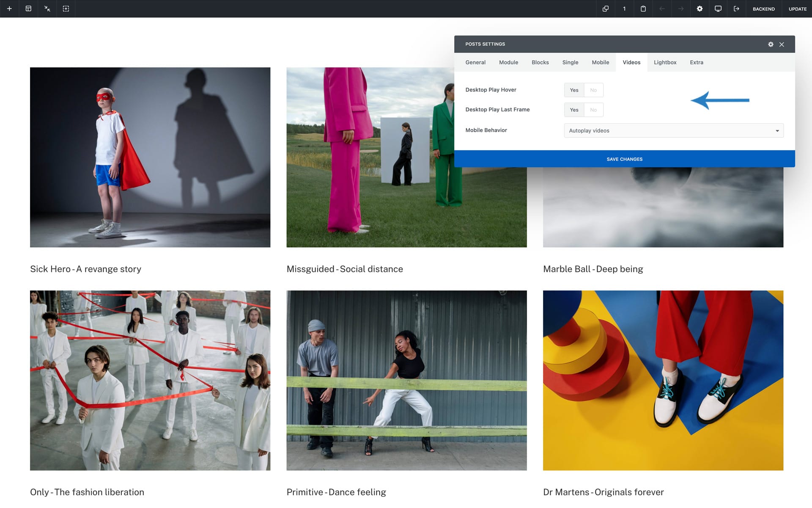Image resolution: width=812 pixels, height=508 pixels.
Task: Set Desktop Play Hover to Yes
Action: tap(574, 90)
